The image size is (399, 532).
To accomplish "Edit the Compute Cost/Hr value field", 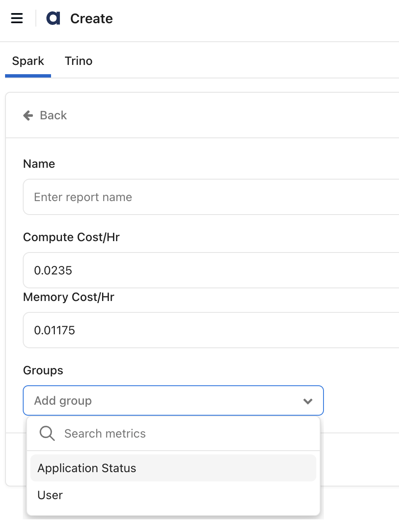I will [211, 270].
